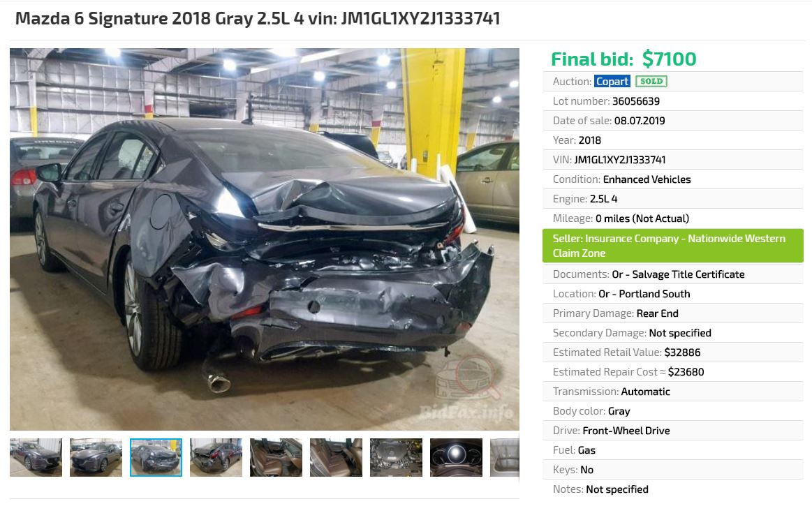The height and width of the screenshot is (520, 812).
Task: Click the Copart auction badge
Action: click(x=612, y=81)
